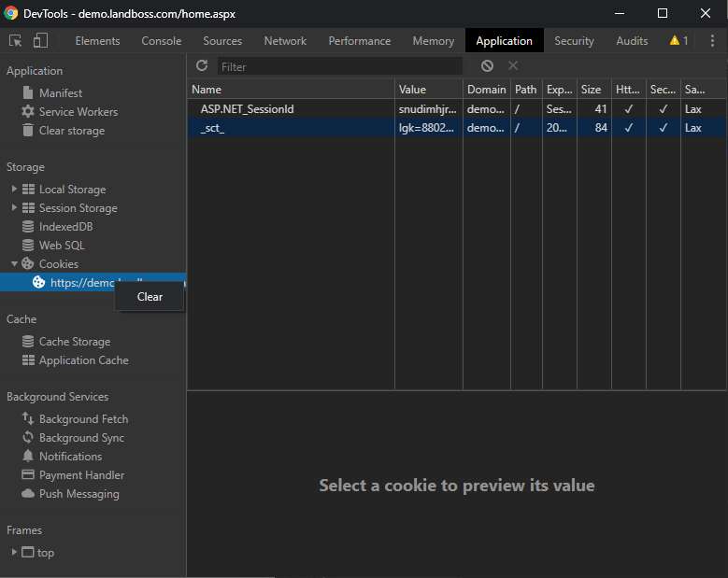Image resolution: width=728 pixels, height=578 pixels.
Task: Click size value 84
Action: [601, 128]
